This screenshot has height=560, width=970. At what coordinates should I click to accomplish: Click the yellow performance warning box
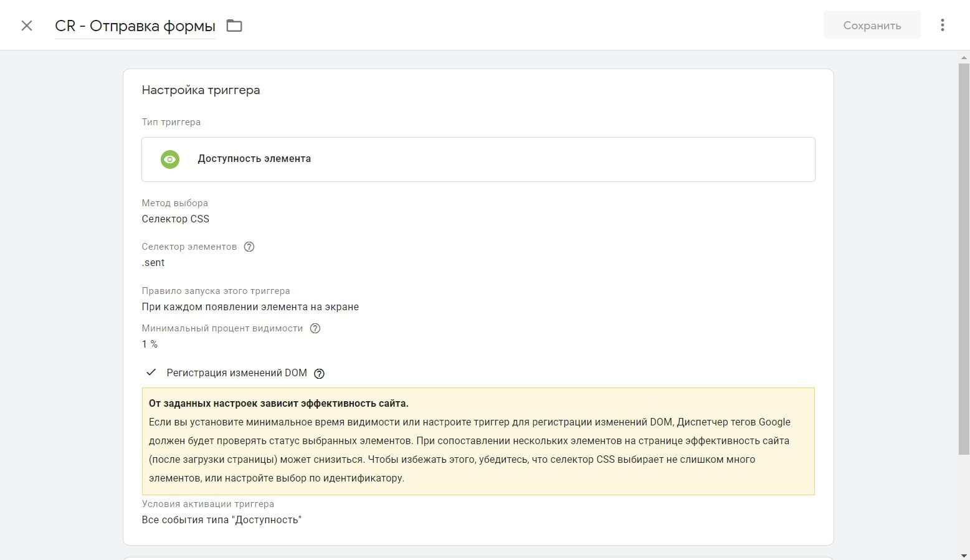(x=478, y=441)
